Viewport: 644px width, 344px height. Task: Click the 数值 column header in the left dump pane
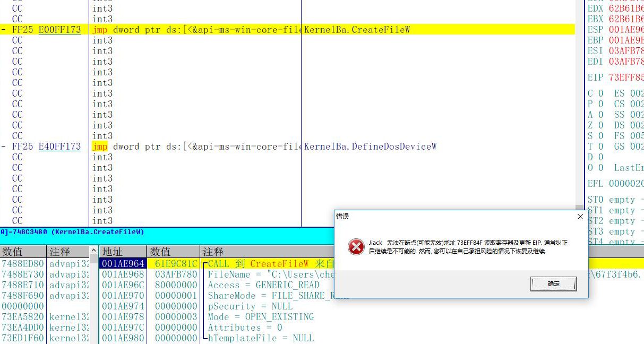tap(23, 252)
